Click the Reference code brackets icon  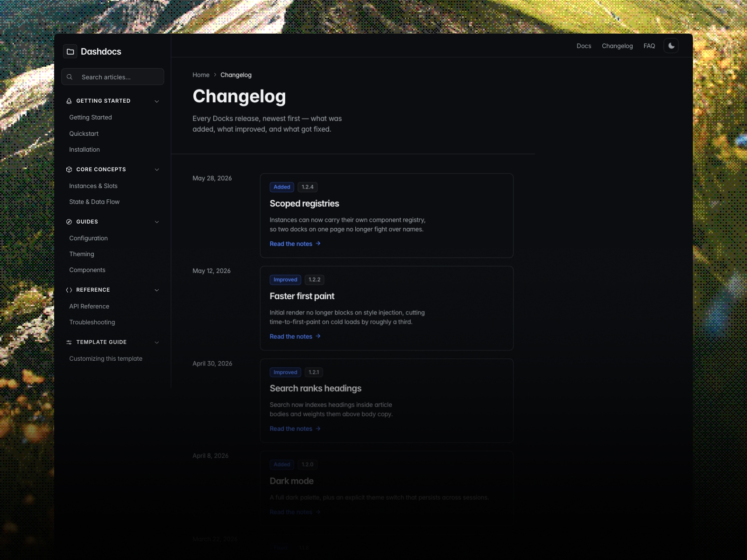tap(69, 290)
